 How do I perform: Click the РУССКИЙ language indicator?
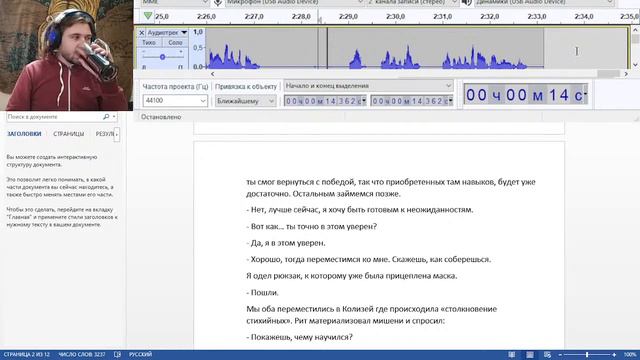(140, 355)
